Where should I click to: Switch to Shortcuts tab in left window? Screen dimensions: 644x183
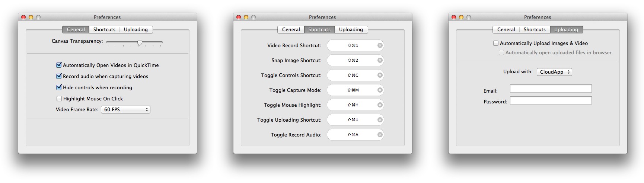[104, 29]
